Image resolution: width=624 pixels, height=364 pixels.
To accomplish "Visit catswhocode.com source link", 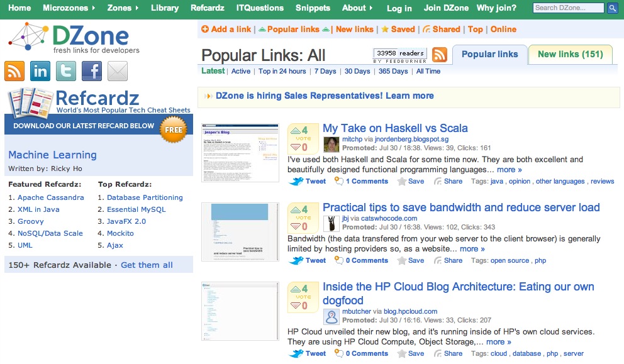I will pyautogui.click(x=389, y=218).
